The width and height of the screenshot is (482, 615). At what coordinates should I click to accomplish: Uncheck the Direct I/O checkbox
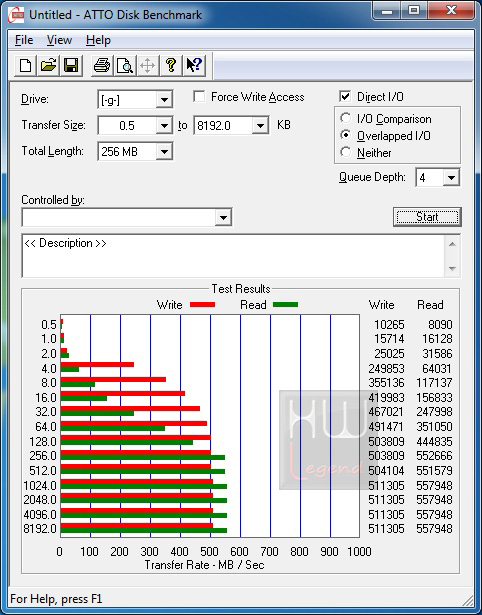click(x=345, y=96)
